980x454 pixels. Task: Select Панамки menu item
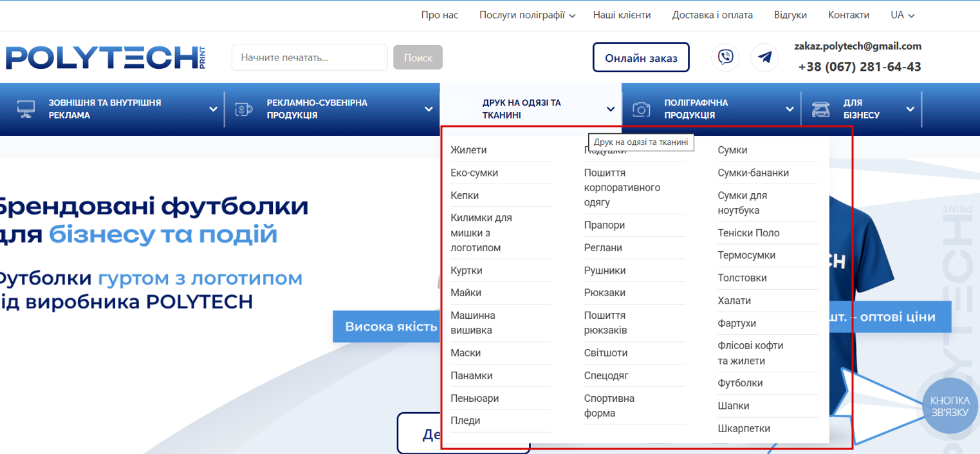point(472,375)
